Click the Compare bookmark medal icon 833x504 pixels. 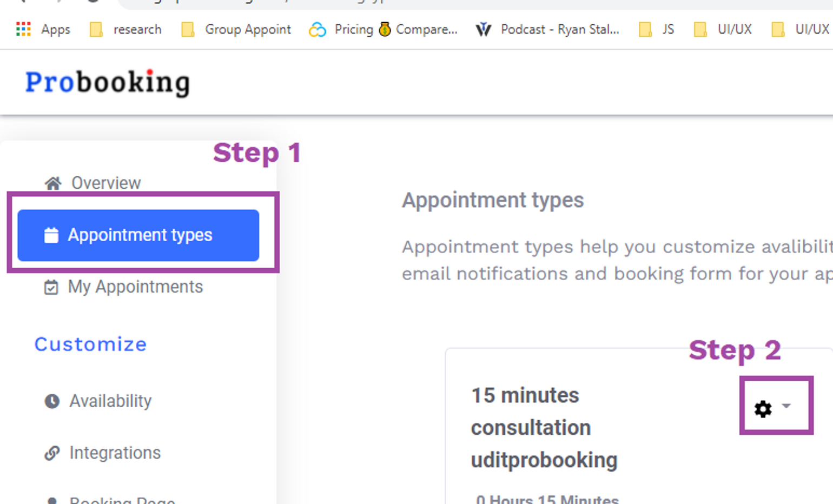[385, 29]
